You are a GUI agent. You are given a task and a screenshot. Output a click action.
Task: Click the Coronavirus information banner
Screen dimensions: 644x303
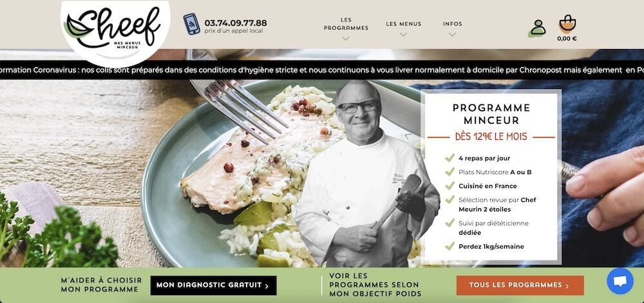[x=322, y=70]
